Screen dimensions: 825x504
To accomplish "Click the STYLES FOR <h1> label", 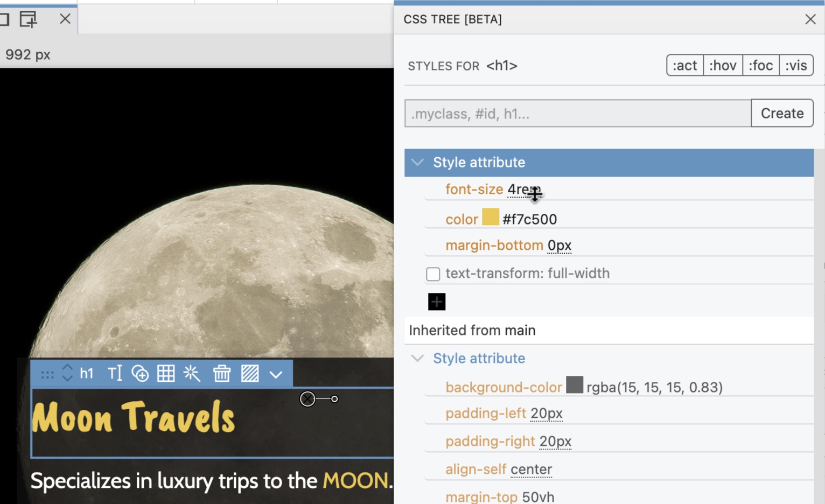I will coord(462,66).
